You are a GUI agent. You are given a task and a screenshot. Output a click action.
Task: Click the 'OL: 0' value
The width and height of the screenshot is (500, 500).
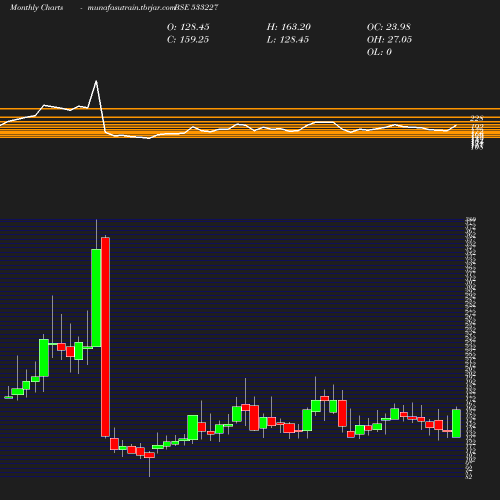click(379, 52)
